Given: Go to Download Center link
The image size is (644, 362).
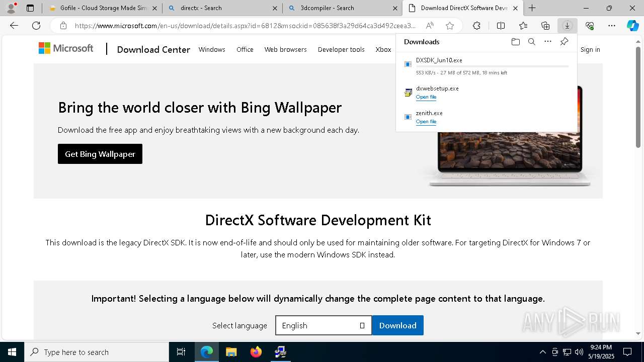Looking at the screenshot, I should [153, 49].
